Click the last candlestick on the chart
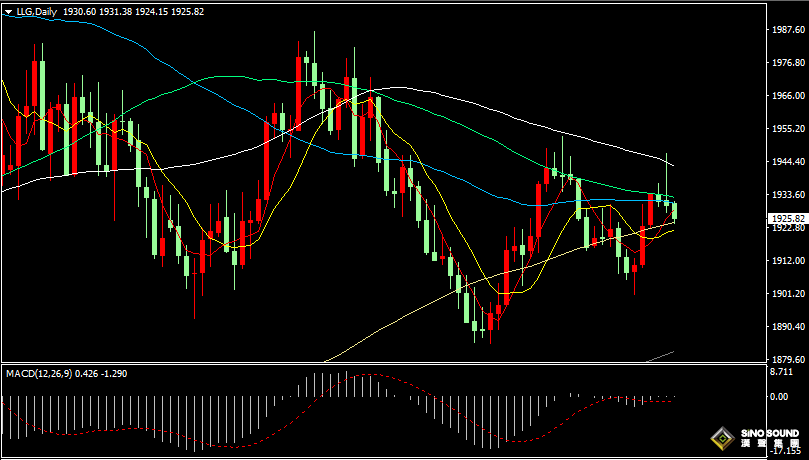Image resolution: width=809 pixels, height=460 pixels. click(x=676, y=210)
